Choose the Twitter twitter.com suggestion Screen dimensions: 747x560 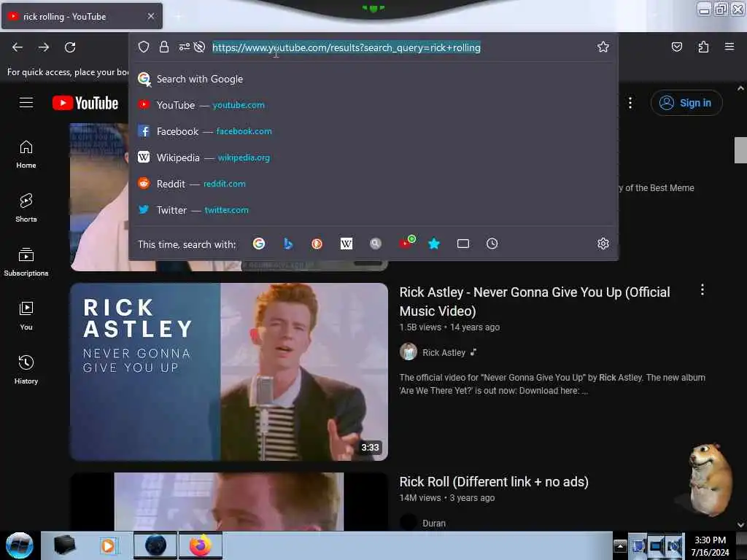(x=373, y=210)
